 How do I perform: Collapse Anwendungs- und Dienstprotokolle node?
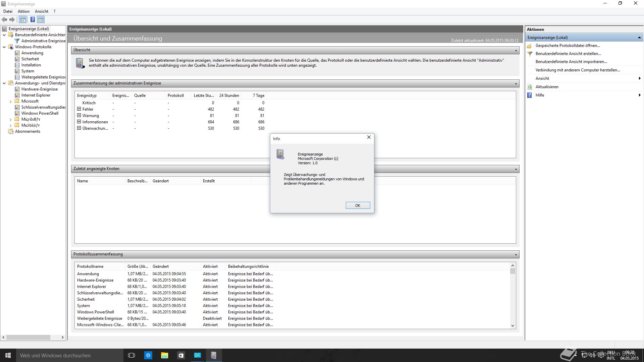4,83
